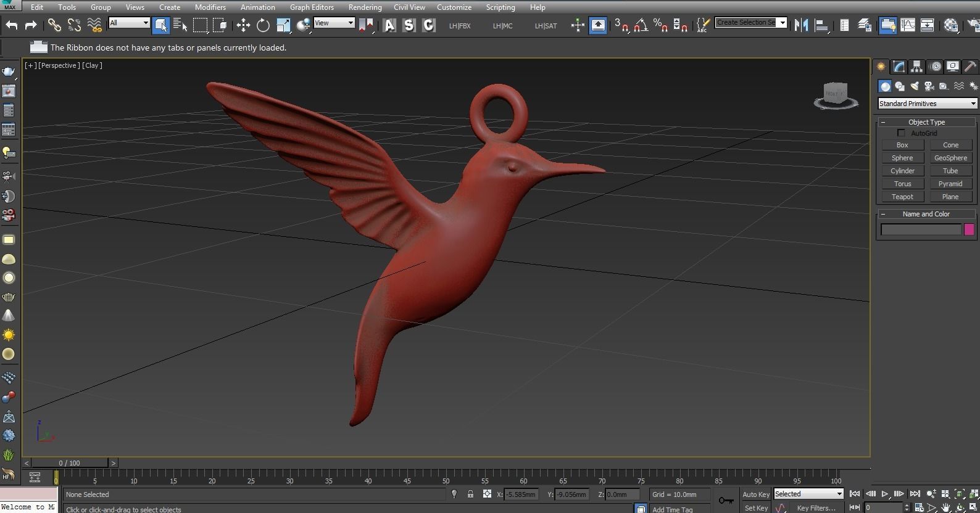Viewport: 980px width, 513px height.
Task: Open the Standard Primitives dropdown
Action: coord(928,104)
